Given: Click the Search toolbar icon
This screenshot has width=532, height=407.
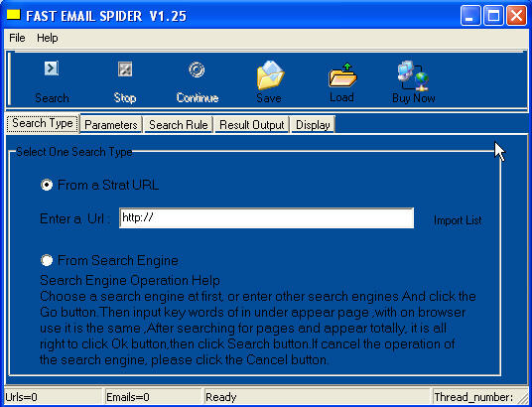Looking at the screenshot, I should (52, 68).
